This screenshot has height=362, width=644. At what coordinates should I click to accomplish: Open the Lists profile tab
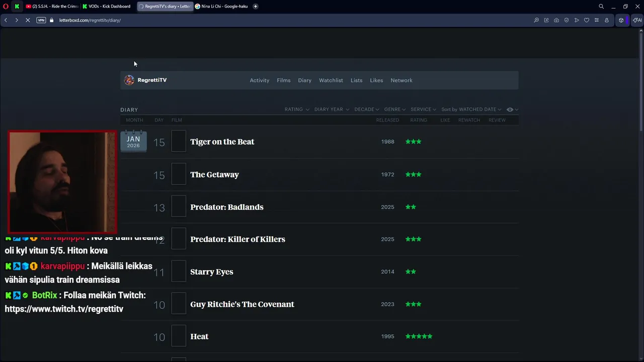[357, 80]
